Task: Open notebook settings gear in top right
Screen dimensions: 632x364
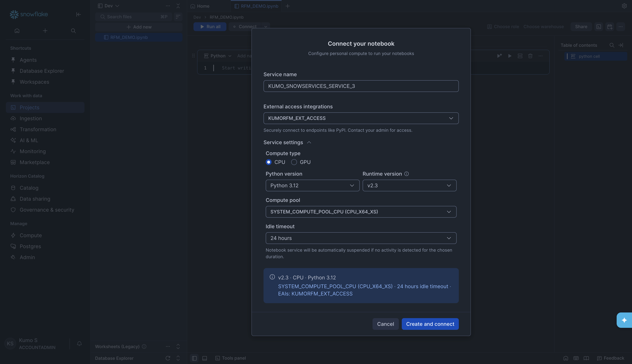Action: pyautogui.click(x=624, y=6)
